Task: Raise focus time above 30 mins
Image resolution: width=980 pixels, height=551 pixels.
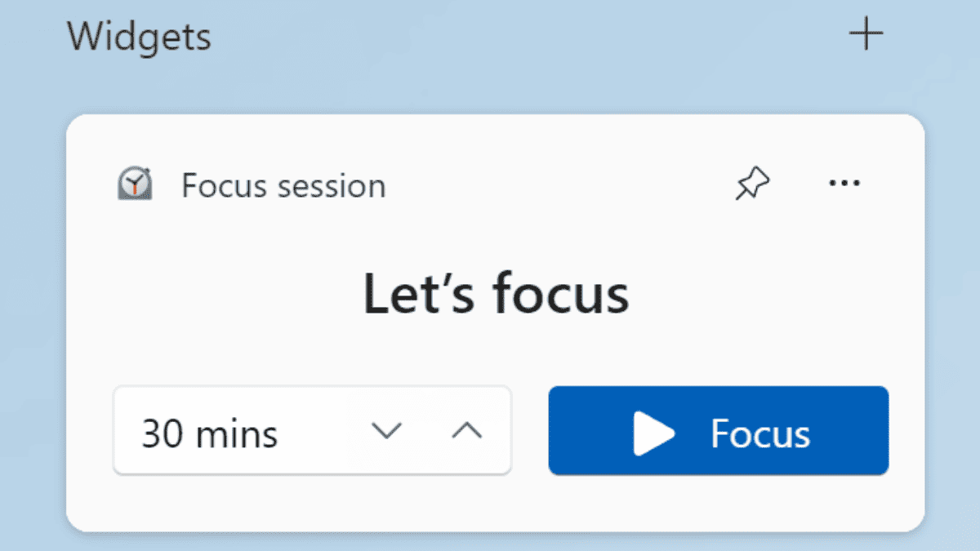Action: click(467, 432)
